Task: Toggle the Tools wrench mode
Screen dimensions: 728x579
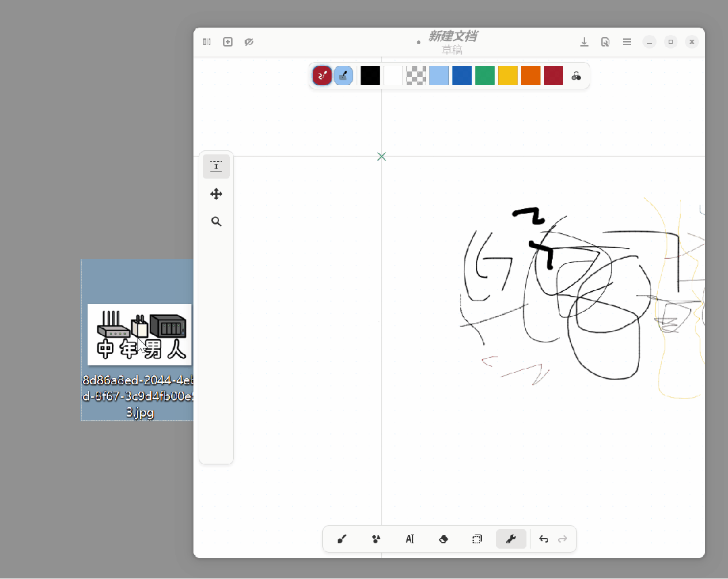Action: (x=511, y=539)
